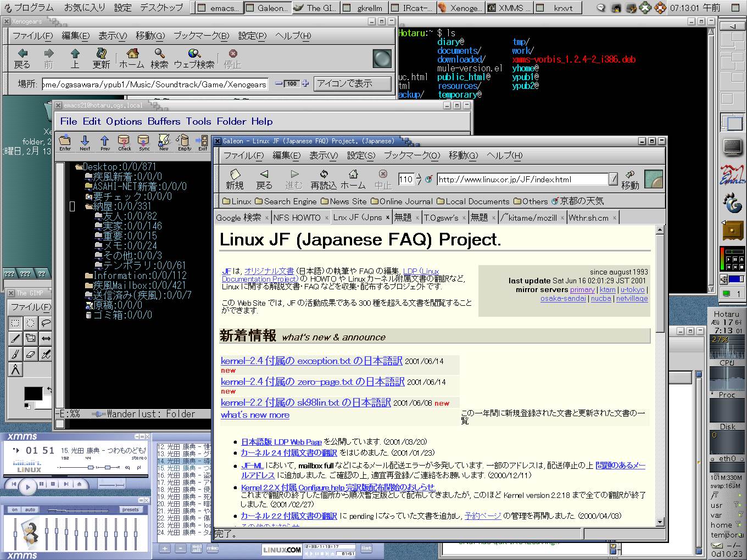The height and width of the screenshot is (560, 747).
Task: Click Wanderlust Empty trash icon
Action: (185, 143)
